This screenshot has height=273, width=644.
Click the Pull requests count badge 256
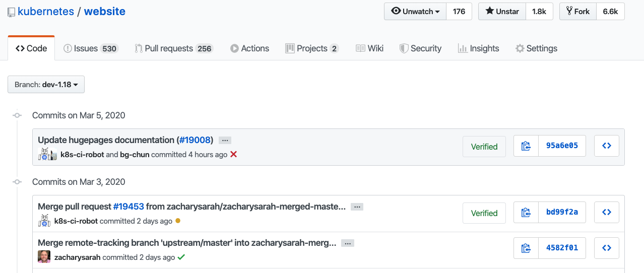[x=204, y=49]
